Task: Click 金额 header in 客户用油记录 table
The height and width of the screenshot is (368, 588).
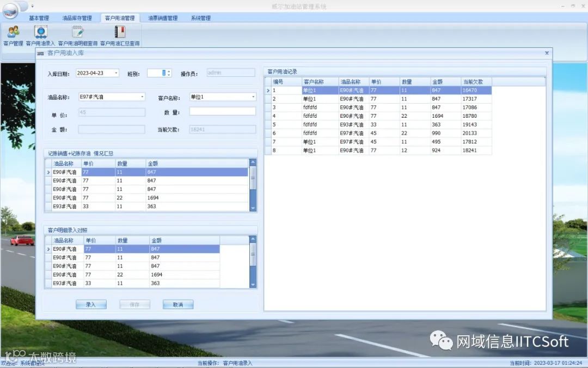Action: click(445, 82)
